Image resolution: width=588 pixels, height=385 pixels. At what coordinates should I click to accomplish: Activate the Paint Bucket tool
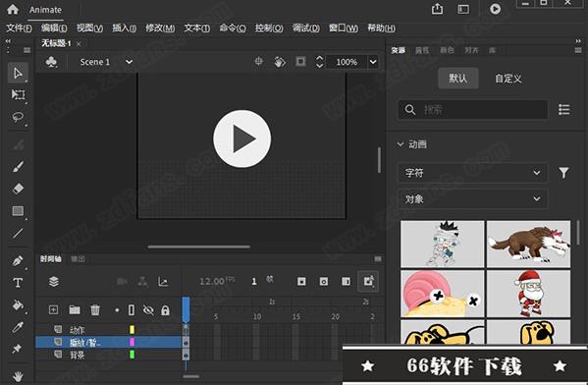pos(18,305)
